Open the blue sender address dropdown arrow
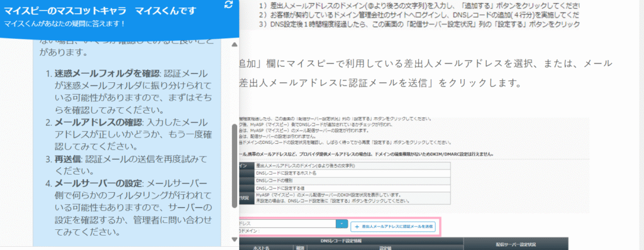The image size is (644, 250). pos(341,224)
